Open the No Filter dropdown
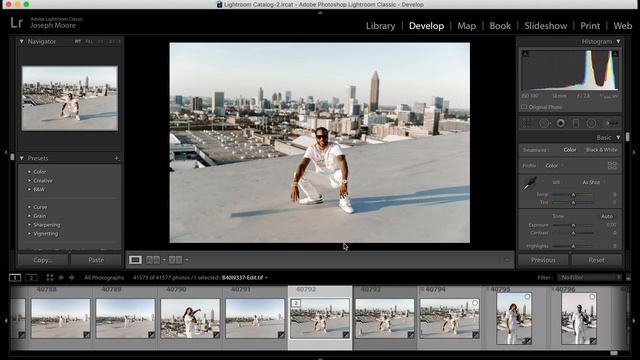This screenshot has height=360, width=640. click(590, 278)
